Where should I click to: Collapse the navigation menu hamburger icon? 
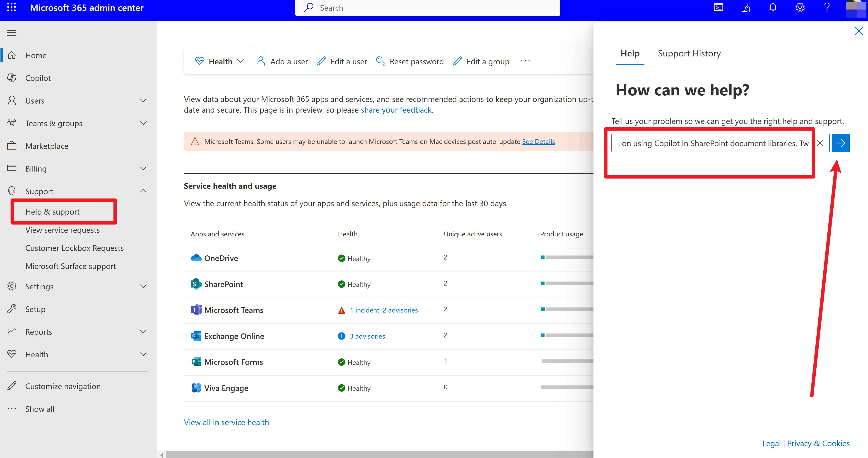click(12, 33)
